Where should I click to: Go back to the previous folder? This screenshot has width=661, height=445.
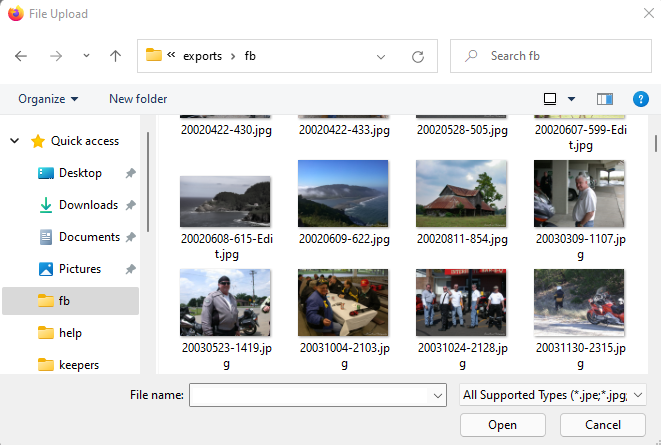coord(21,56)
